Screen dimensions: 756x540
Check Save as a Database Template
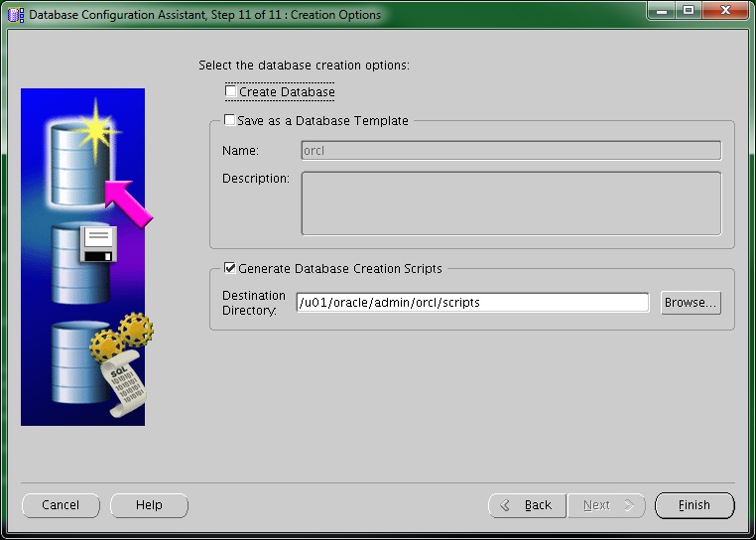(x=230, y=120)
